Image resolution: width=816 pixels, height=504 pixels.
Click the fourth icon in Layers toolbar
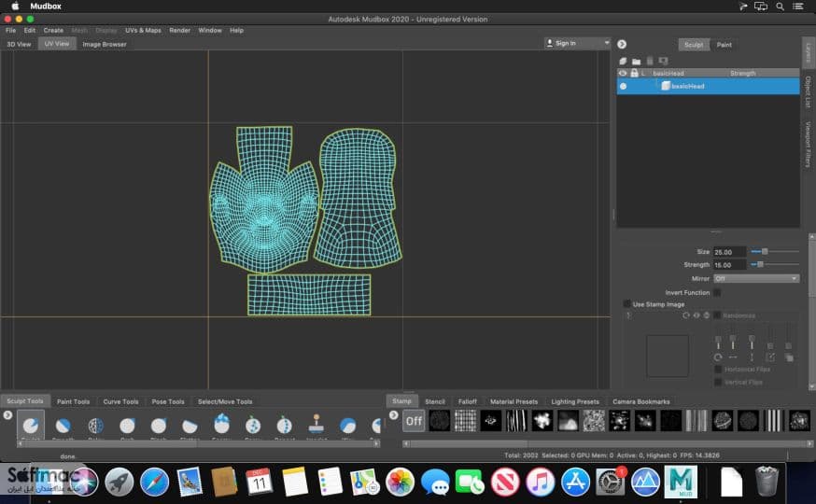(x=663, y=61)
